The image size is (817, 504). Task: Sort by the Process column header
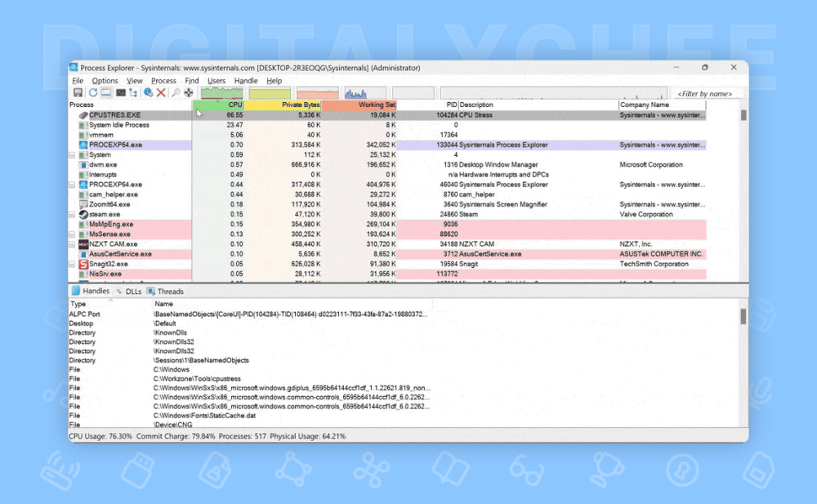(x=130, y=105)
